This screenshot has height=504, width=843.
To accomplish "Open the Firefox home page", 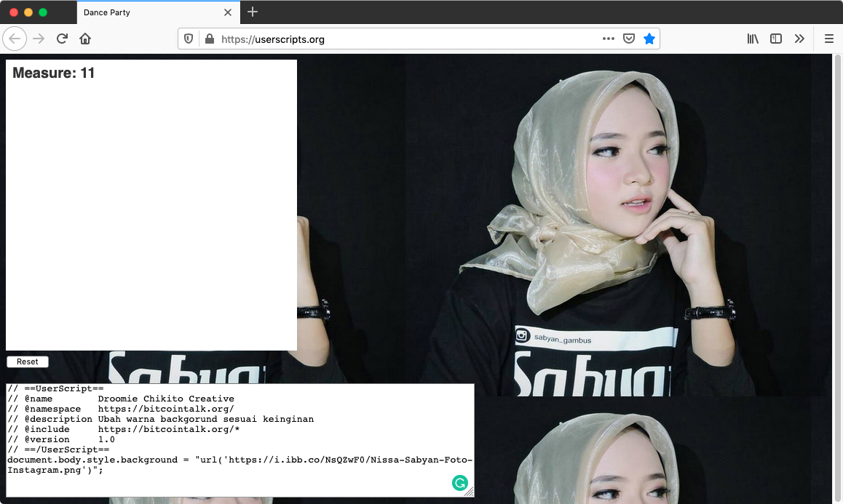I will pyautogui.click(x=85, y=39).
